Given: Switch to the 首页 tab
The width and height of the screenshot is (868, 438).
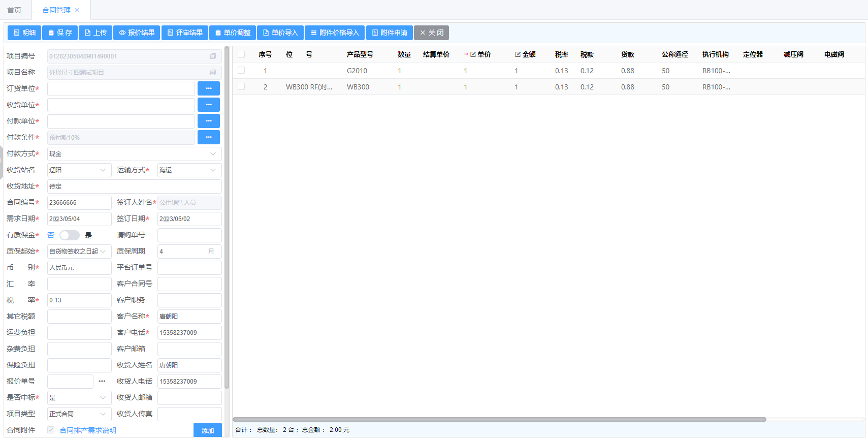Looking at the screenshot, I should click(14, 10).
